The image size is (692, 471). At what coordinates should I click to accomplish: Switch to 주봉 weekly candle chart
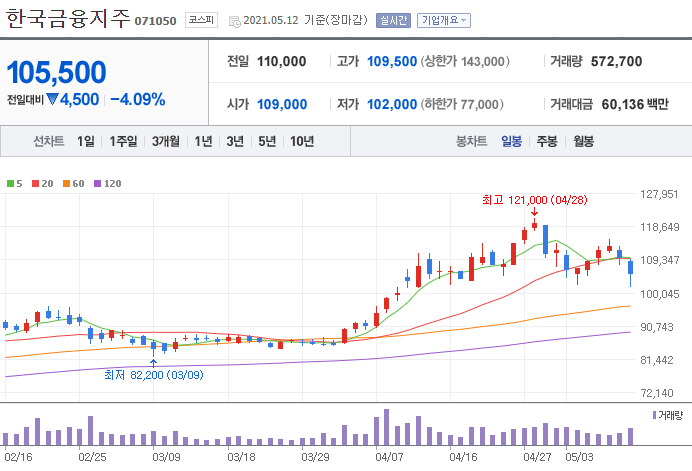547,141
